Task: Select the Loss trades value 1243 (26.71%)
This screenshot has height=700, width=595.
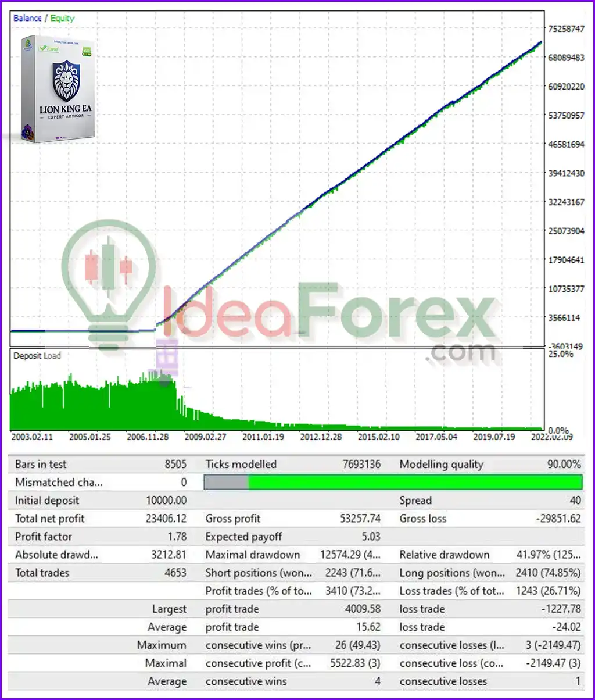Action: 548,591
